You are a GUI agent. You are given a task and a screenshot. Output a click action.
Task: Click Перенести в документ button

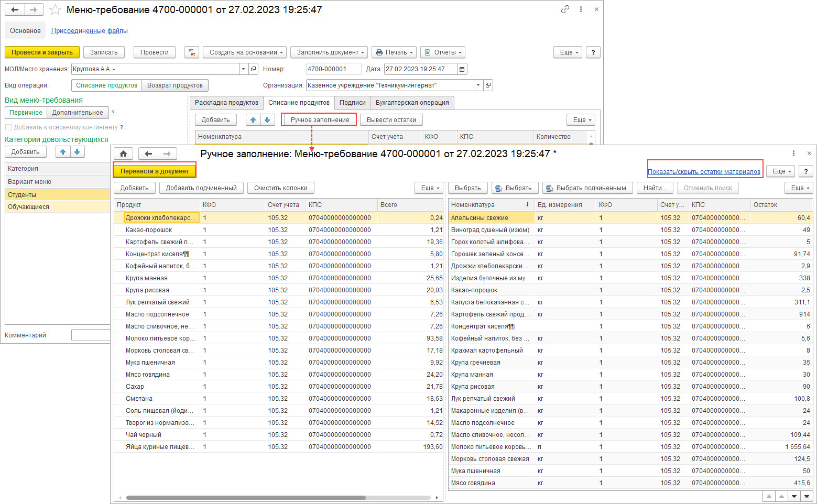[x=155, y=171]
